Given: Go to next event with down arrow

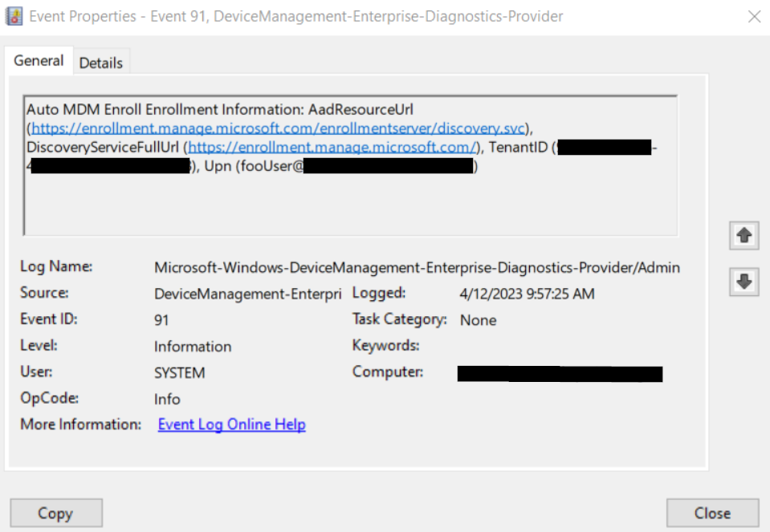Looking at the screenshot, I should (744, 282).
